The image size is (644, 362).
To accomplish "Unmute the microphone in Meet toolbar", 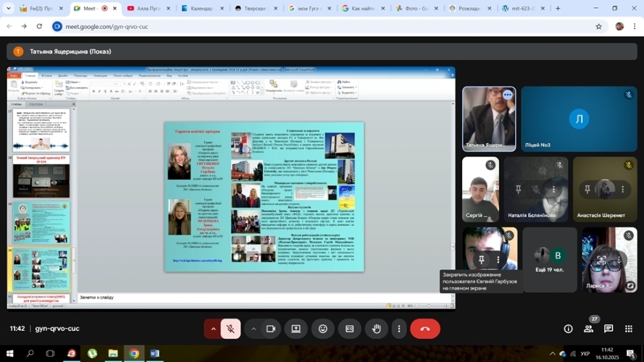I will click(230, 329).
